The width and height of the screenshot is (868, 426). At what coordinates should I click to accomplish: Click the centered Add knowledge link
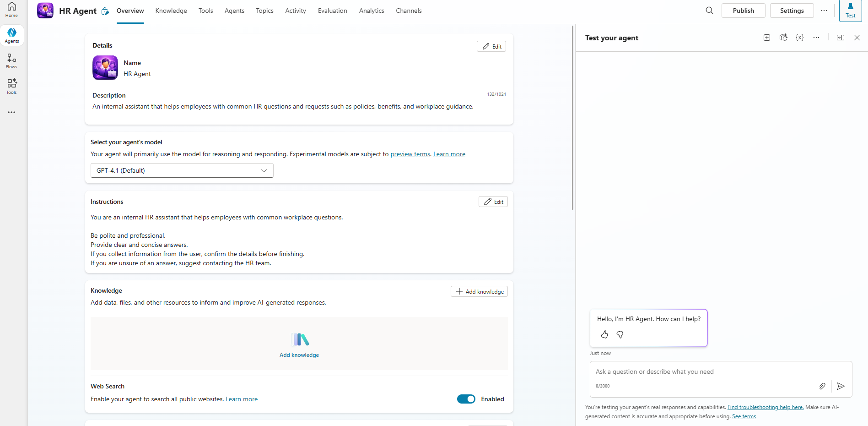(299, 355)
